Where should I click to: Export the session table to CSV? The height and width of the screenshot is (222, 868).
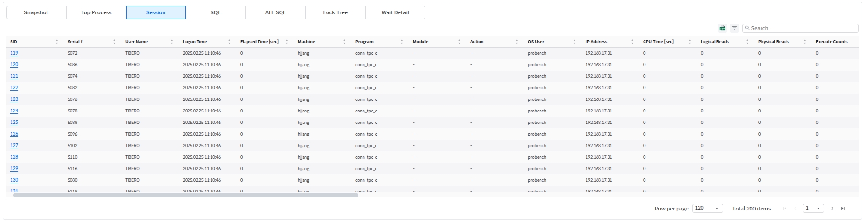[722, 28]
